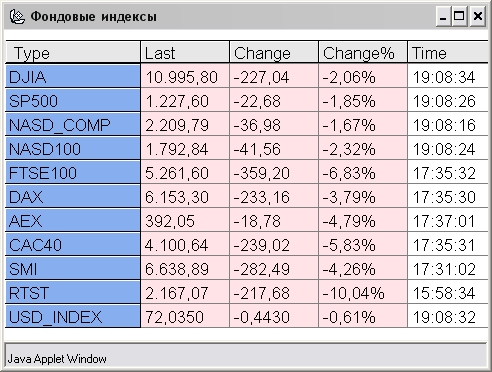Select the SP500 index row
The width and height of the screenshot is (492, 372).
247,101
